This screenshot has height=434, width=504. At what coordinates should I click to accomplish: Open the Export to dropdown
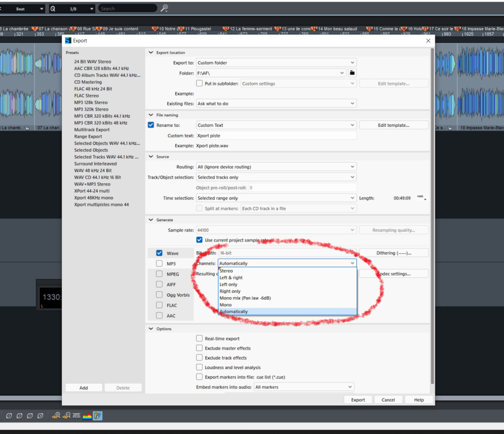[276, 63]
